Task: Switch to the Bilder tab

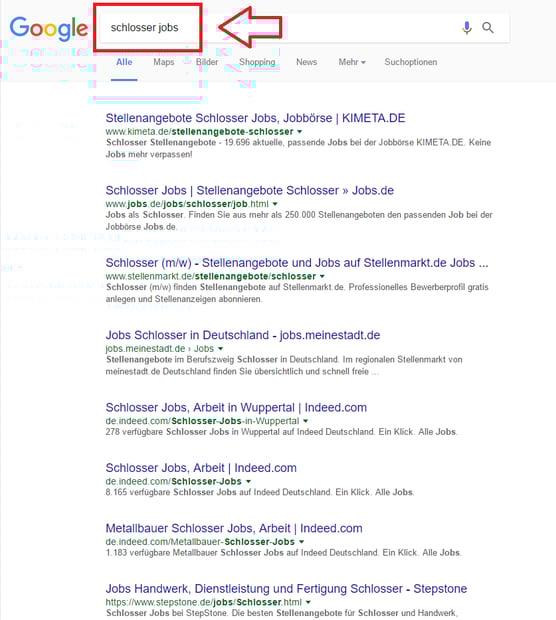Action: [x=207, y=62]
